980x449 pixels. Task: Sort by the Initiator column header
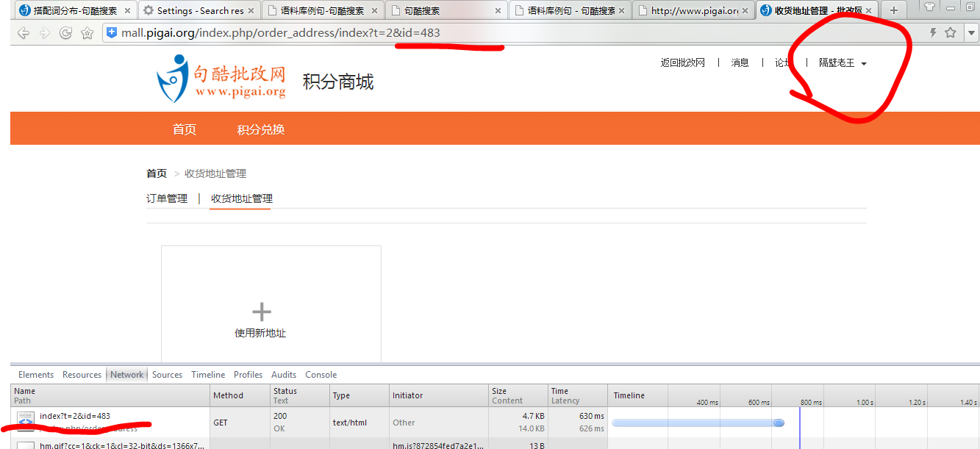coord(439,395)
